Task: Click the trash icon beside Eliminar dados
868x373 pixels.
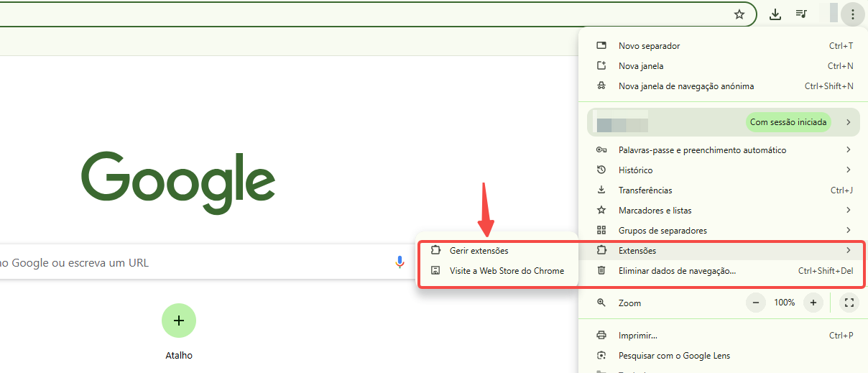Action: 601,271
